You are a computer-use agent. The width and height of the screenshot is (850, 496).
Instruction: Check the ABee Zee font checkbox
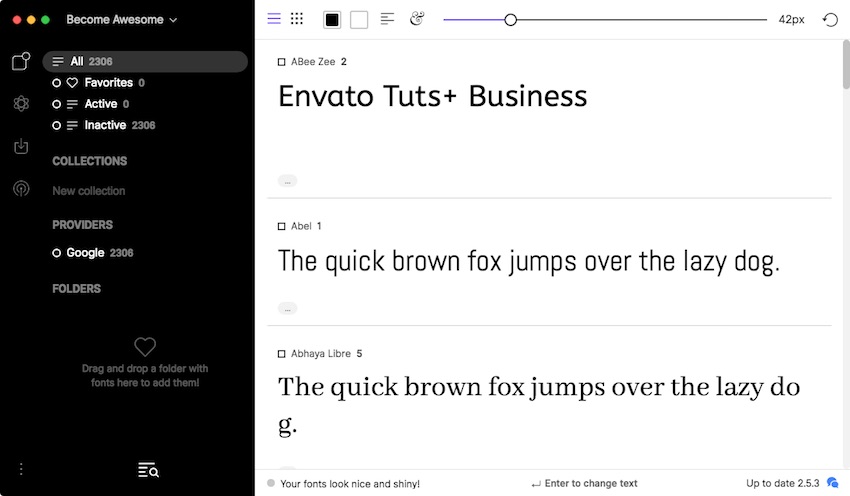click(281, 62)
